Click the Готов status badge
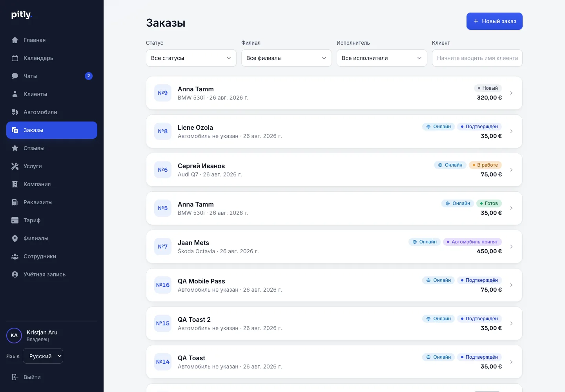Image resolution: width=565 pixels, height=392 pixels. tap(489, 203)
